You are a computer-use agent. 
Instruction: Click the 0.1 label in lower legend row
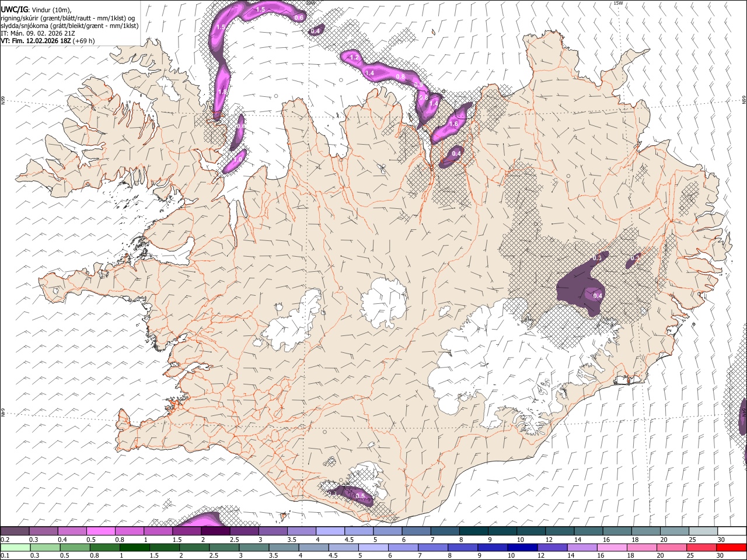4,555
